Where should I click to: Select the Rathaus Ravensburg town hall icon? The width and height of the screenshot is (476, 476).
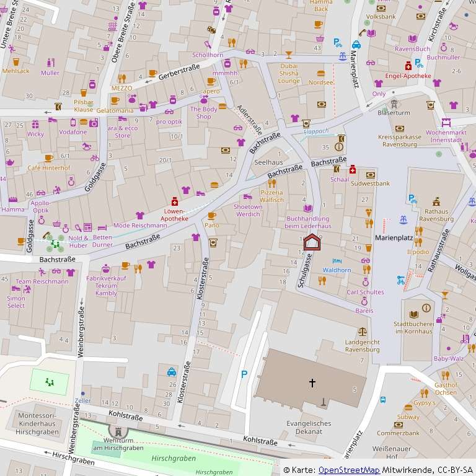click(x=436, y=201)
